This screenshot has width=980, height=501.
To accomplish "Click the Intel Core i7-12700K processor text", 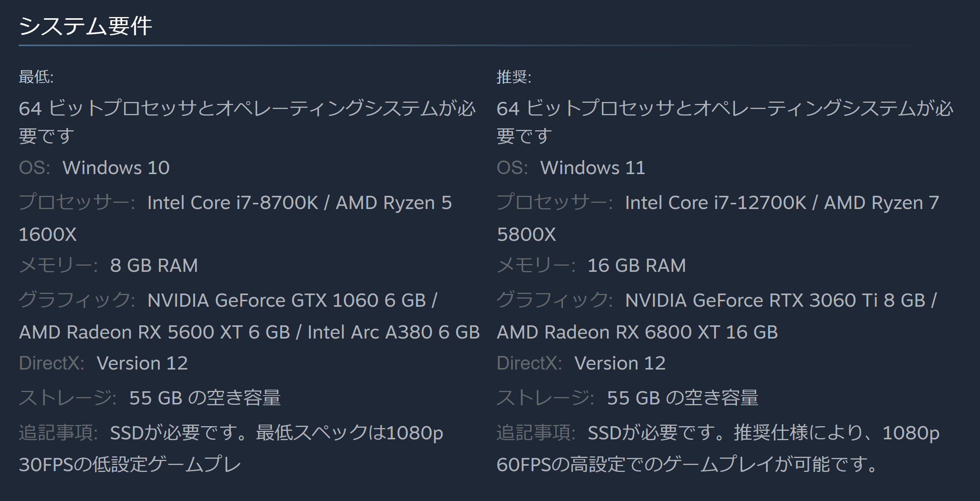I will pyautogui.click(x=716, y=203).
